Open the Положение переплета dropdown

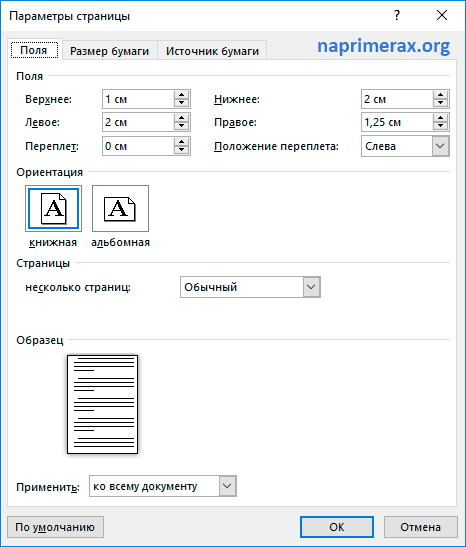point(441,146)
